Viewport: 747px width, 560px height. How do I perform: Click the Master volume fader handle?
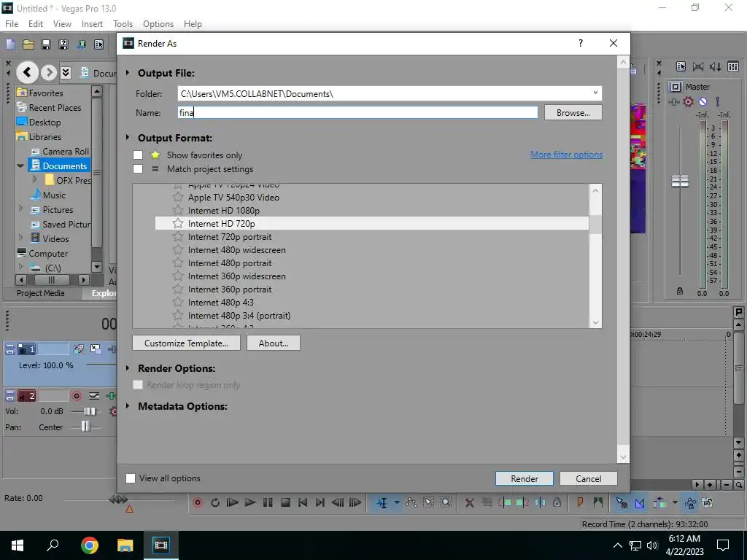680,181
